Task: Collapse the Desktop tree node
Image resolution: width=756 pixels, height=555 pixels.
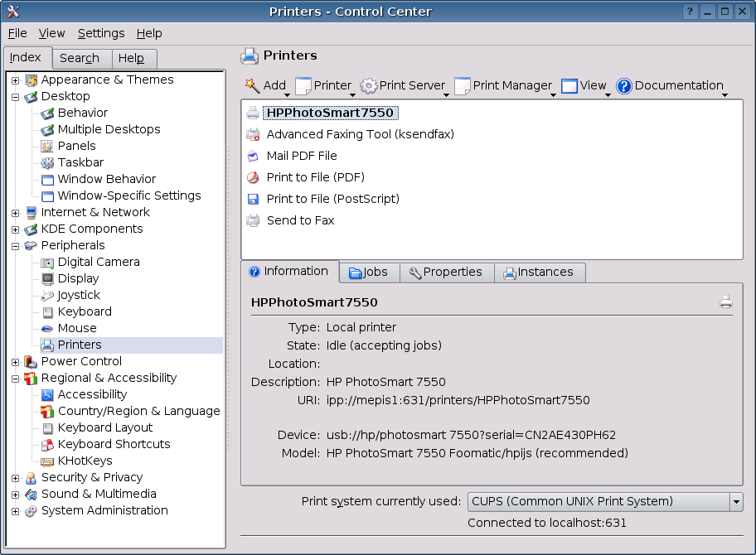Action: 16,97
